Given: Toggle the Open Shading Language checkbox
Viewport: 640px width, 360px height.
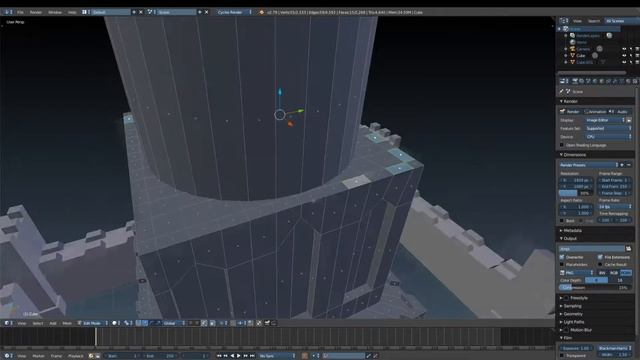Looking at the screenshot, I should click(562, 145).
